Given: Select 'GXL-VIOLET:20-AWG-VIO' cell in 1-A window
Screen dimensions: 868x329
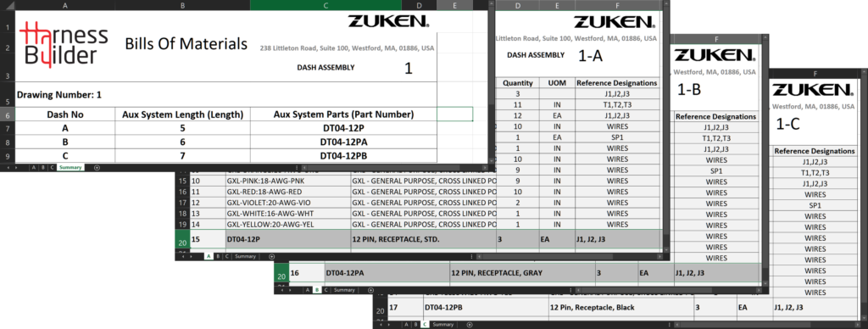Looking at the screenshot, I should 287,203.
